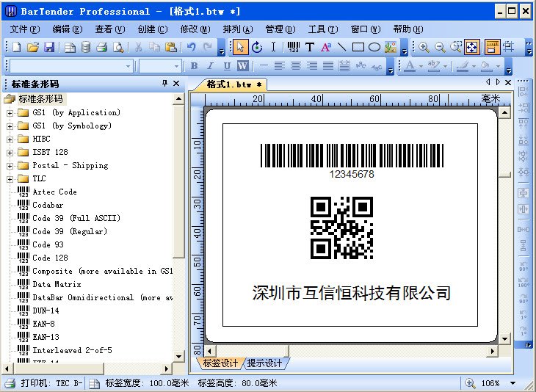The height and width of the screenshot is (392, 536).
Task: Switch to the 提示设计 tab
Action: [264, 363]
